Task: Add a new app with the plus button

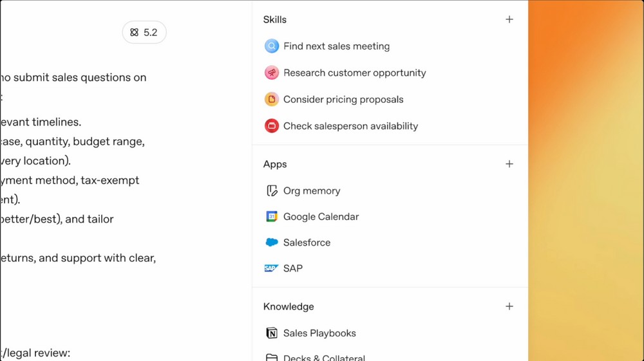Action: click(x=509, y=164)
